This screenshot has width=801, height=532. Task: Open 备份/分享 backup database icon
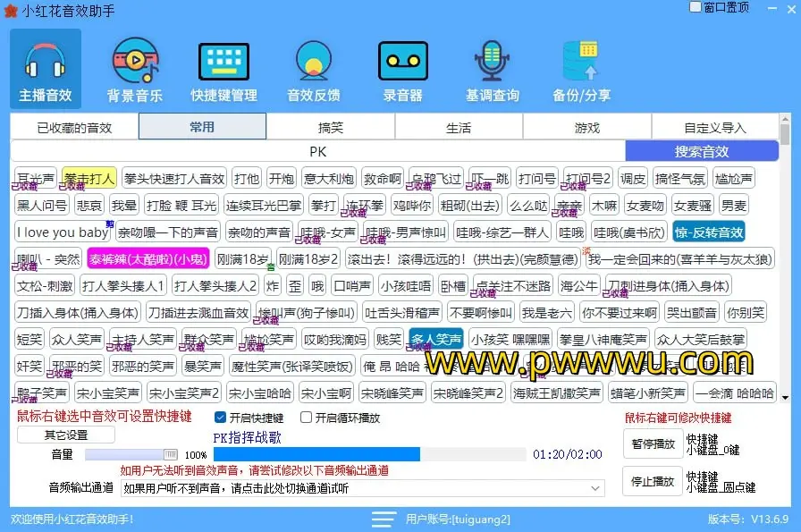coord(581,61)
